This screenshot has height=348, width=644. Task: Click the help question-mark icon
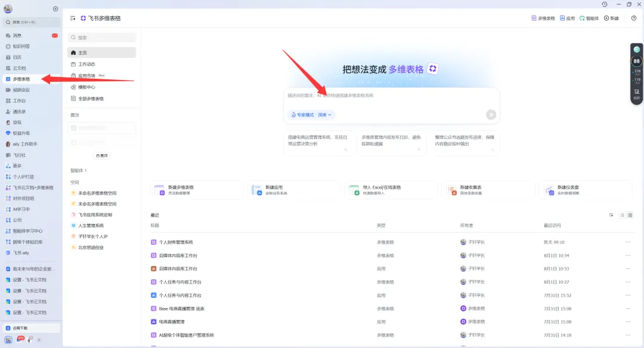(x=634, y=18)
